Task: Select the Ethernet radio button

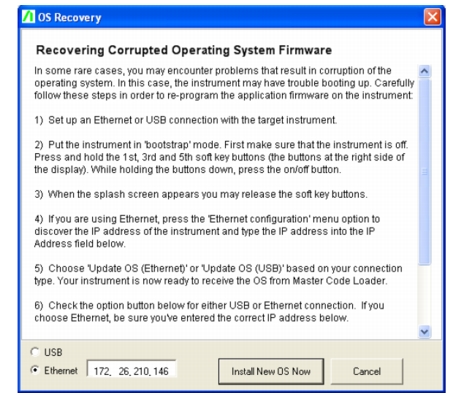Action: [35, 370]
